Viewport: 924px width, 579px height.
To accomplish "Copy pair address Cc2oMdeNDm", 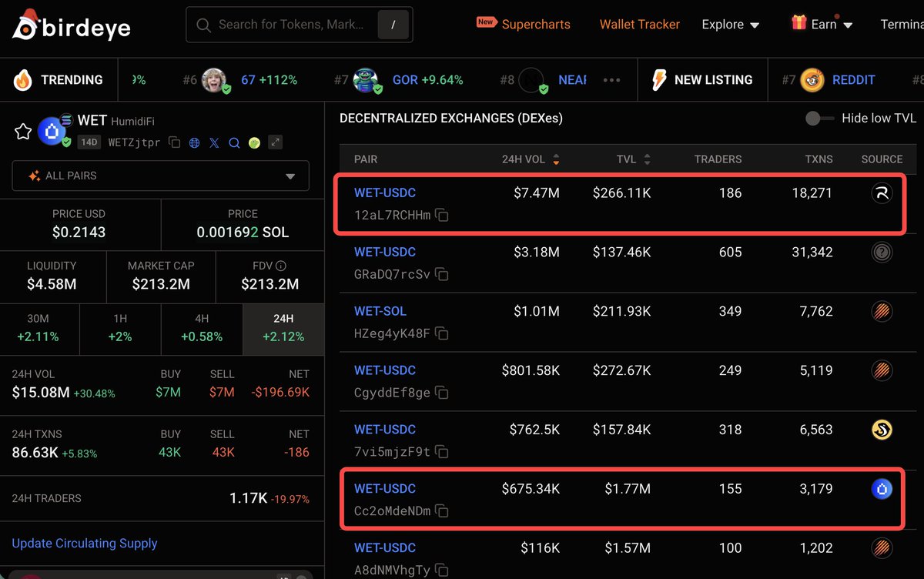I will point(442,510).
